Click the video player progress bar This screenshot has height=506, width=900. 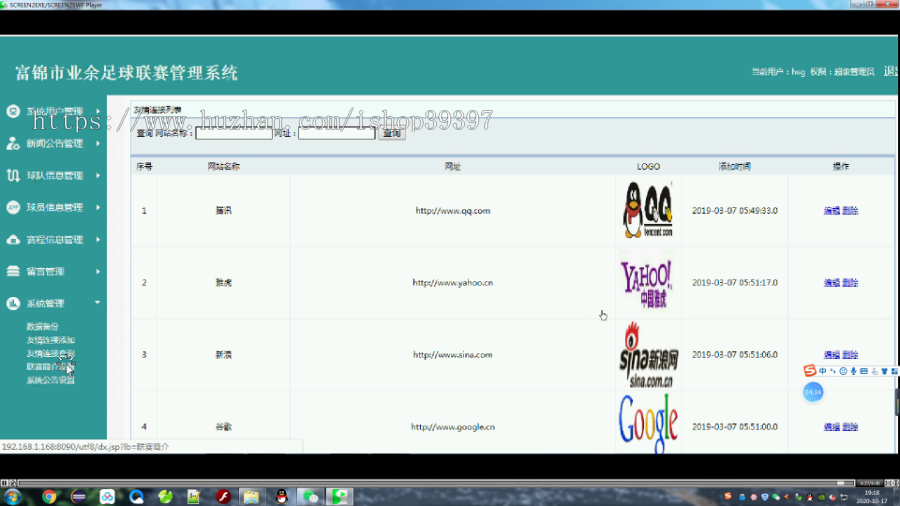pyautogui.click(x=436, y=483)
